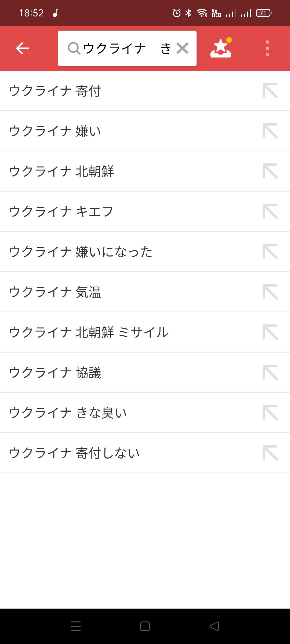Insert ウクライナ 寄付 via its arrow icon

click(x=270, y=91)
